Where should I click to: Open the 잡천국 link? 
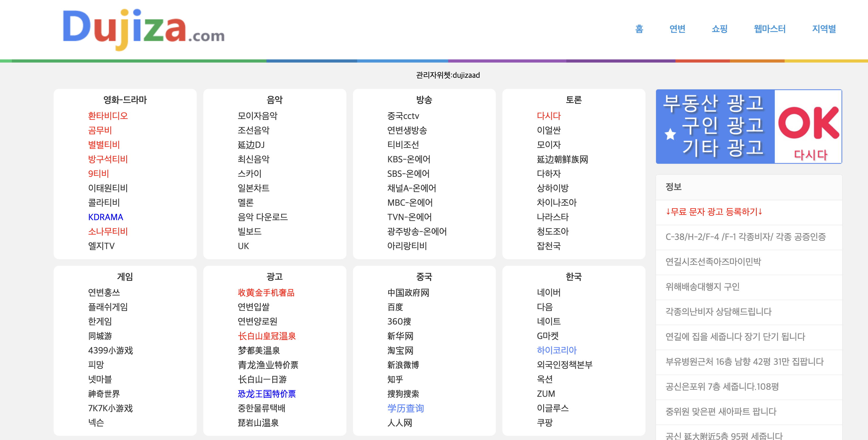click(x=549, y=246)
